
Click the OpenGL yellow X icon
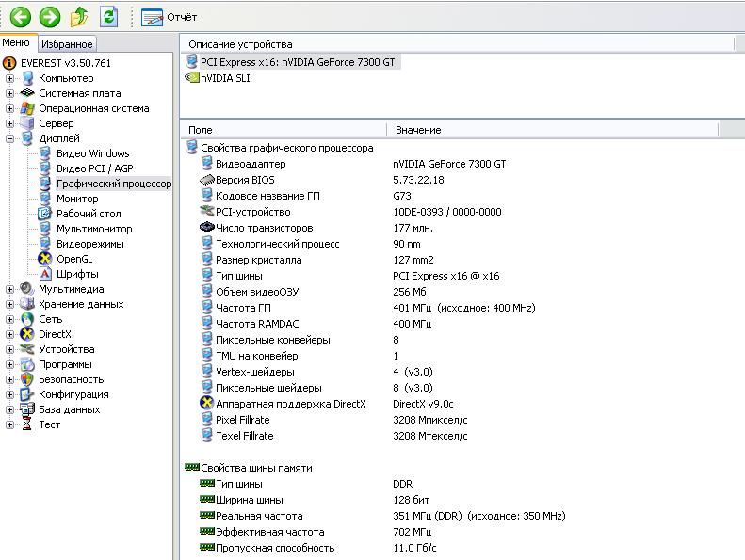(44, 259)
